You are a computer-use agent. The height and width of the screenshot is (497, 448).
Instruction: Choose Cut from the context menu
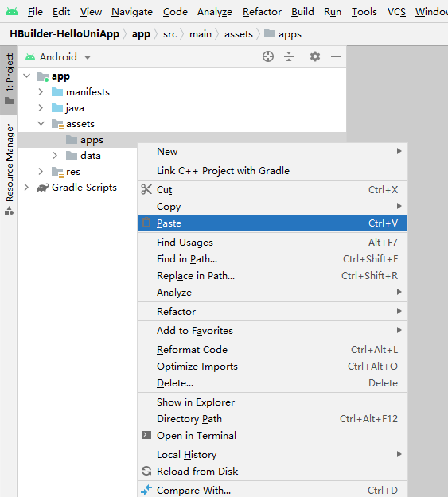(273, 190)
